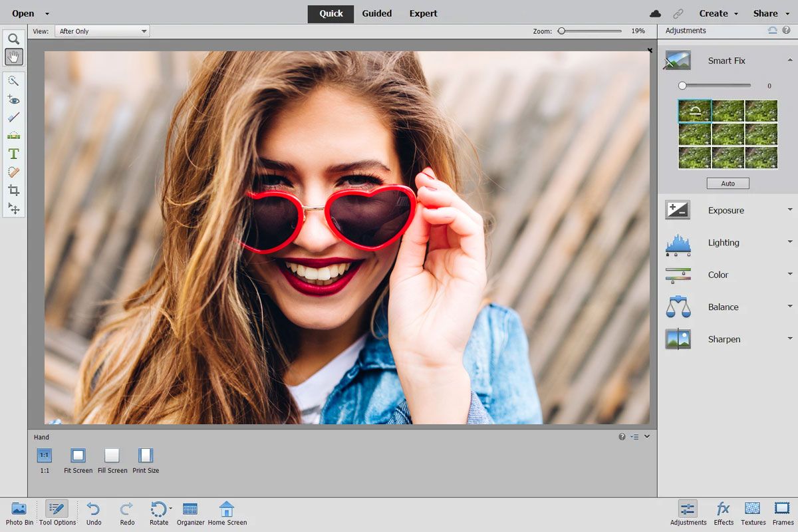
Task: Select the Type tool
Action: (13, 153)
